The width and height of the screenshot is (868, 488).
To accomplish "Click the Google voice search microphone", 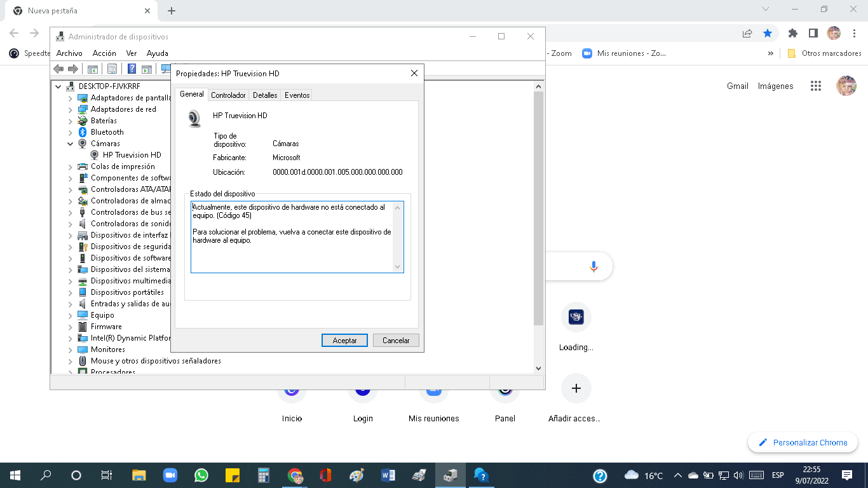I will (593, 266).
